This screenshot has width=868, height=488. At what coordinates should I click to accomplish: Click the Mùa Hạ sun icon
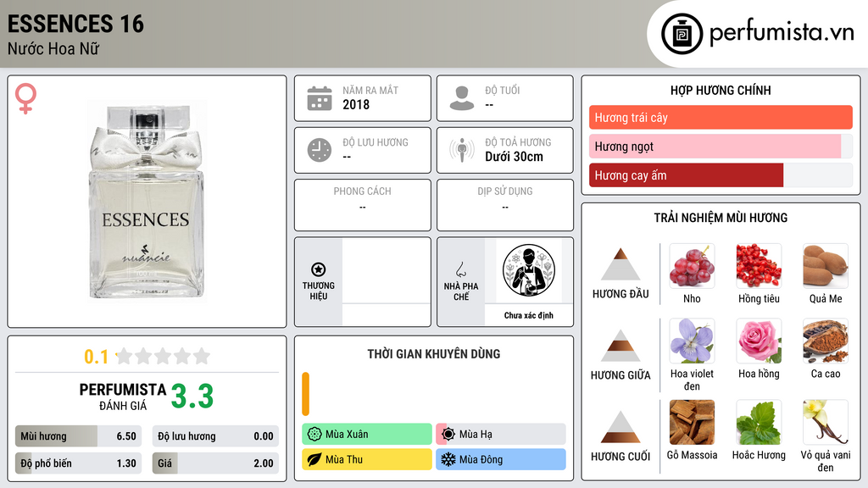(448, 435)
